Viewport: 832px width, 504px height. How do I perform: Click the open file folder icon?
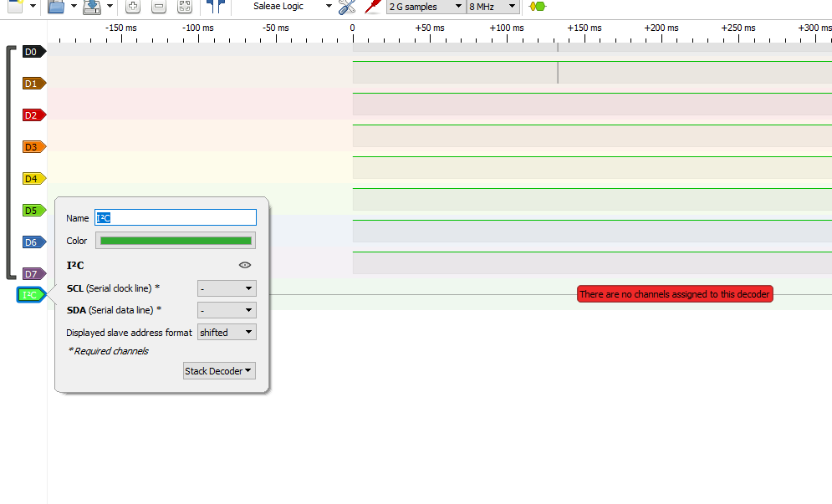tap(56, 7)
